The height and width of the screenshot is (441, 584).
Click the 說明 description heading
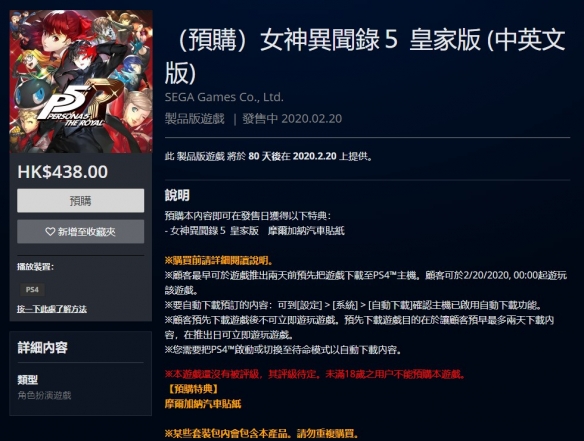pos(177,195)
